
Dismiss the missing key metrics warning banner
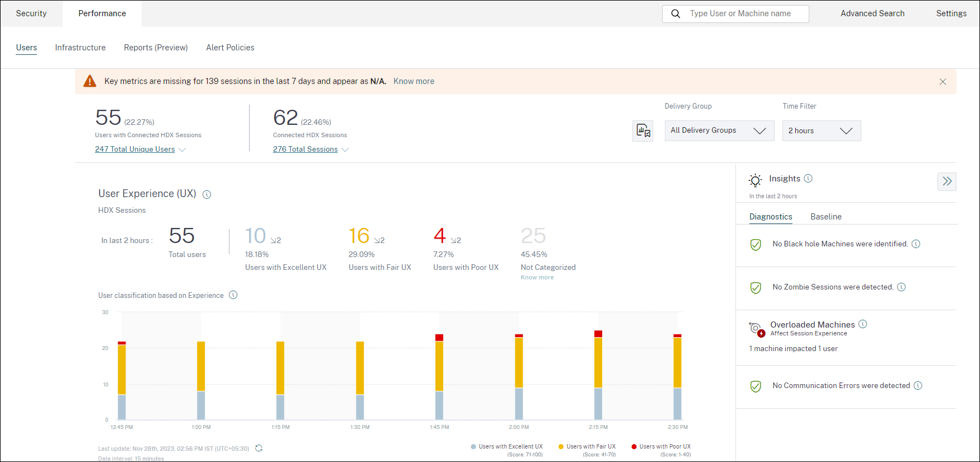click(x=943, y=82)
